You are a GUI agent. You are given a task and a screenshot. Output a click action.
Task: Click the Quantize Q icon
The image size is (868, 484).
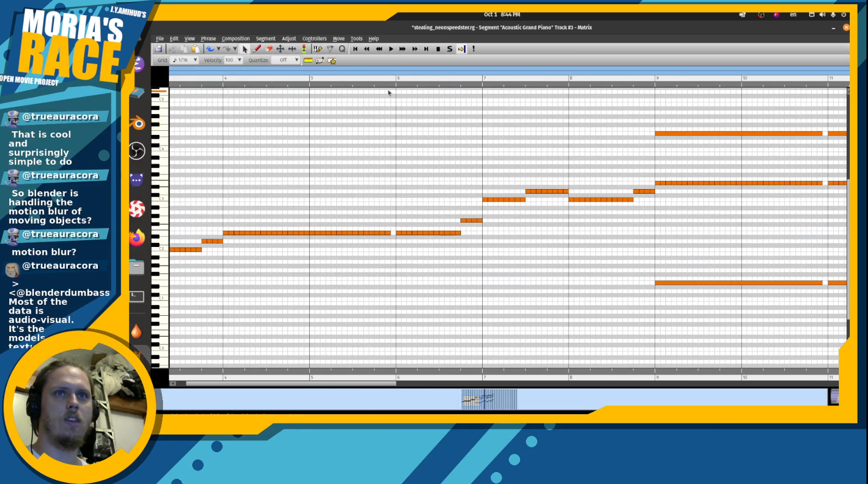coord(342,49)
